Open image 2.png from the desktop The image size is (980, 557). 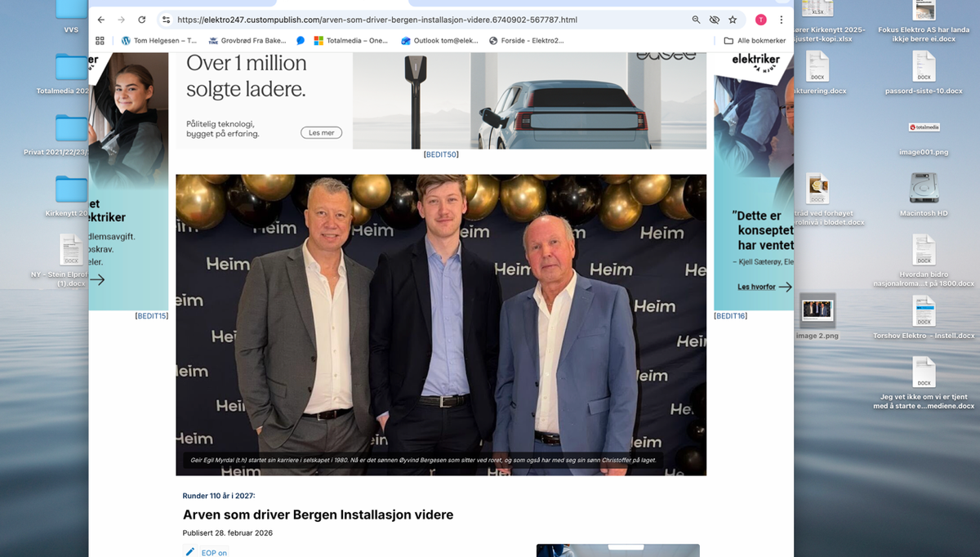(x=817, y=311)
